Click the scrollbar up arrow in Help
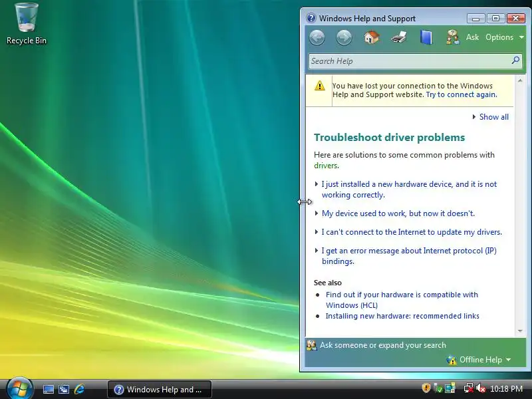 [520, 80]
